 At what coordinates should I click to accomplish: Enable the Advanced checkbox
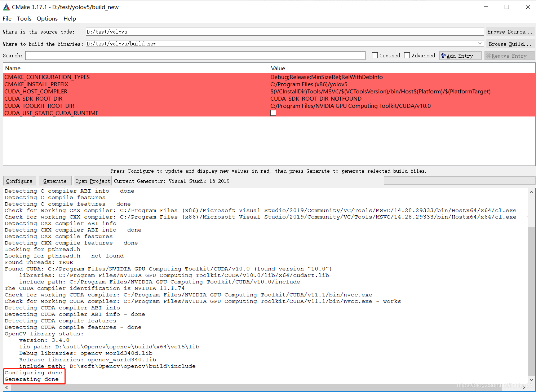pyautogui.click(x=407, y=55)
